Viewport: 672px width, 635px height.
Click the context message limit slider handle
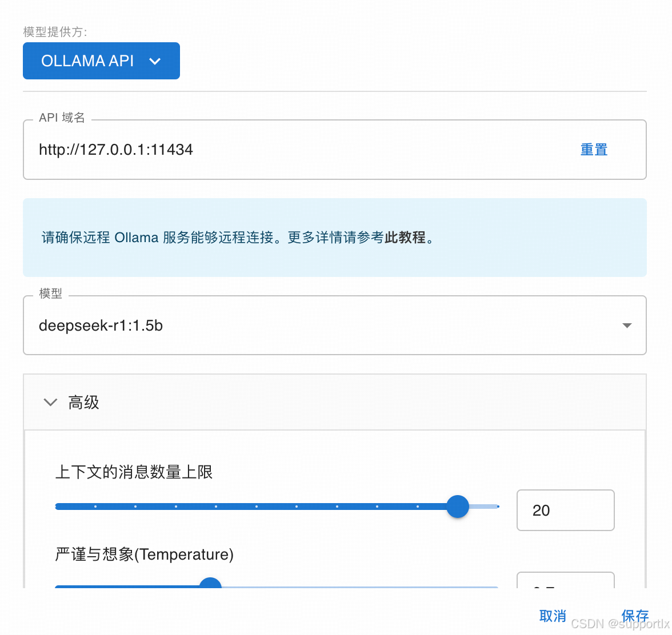(458, 507)
